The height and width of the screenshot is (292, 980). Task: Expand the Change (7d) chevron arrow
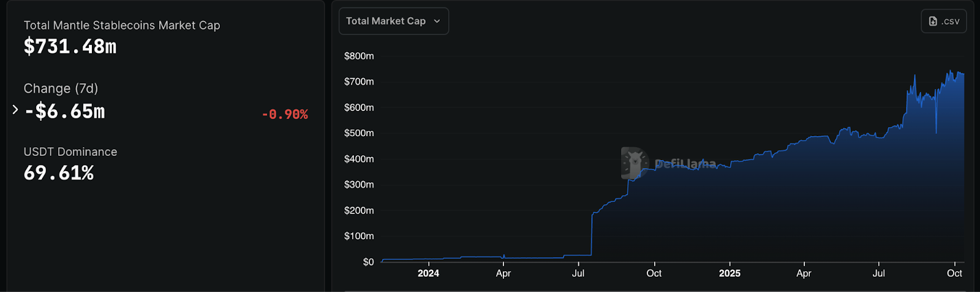15,109
